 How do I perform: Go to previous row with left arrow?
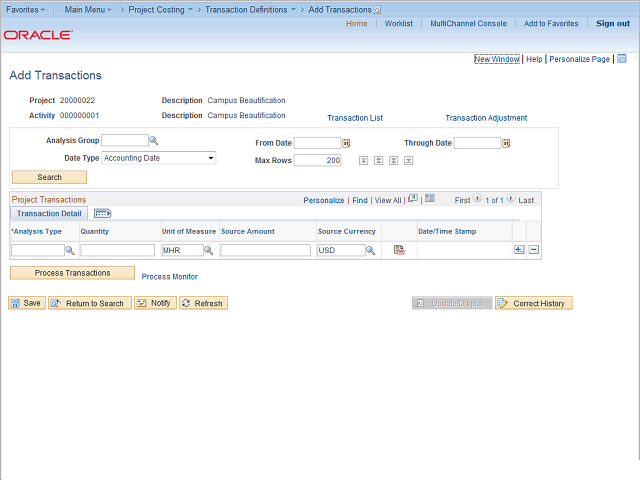pyautogui.click(x=477, y=199)
